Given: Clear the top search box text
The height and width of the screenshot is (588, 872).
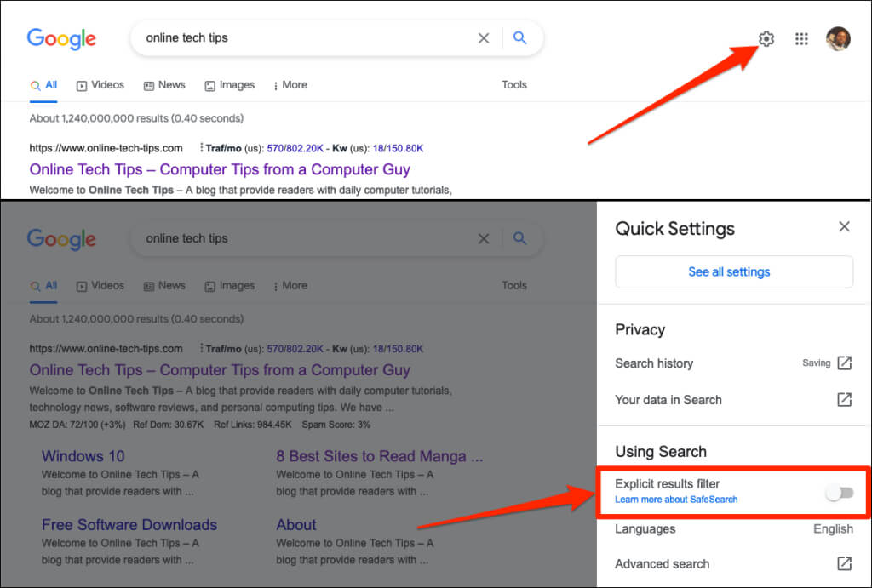Looking at the screenshot, I should (x=484, y=38).
